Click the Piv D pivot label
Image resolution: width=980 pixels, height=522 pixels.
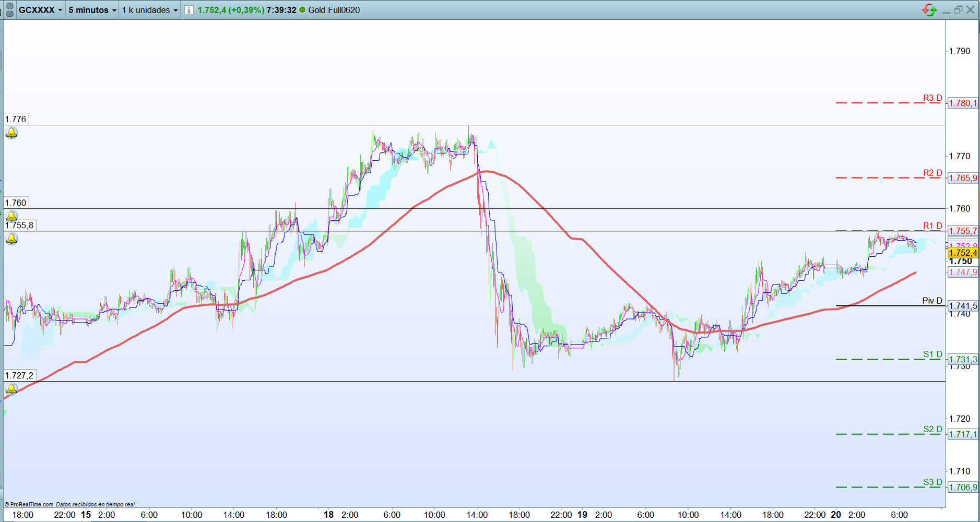[x=932, y=301]
